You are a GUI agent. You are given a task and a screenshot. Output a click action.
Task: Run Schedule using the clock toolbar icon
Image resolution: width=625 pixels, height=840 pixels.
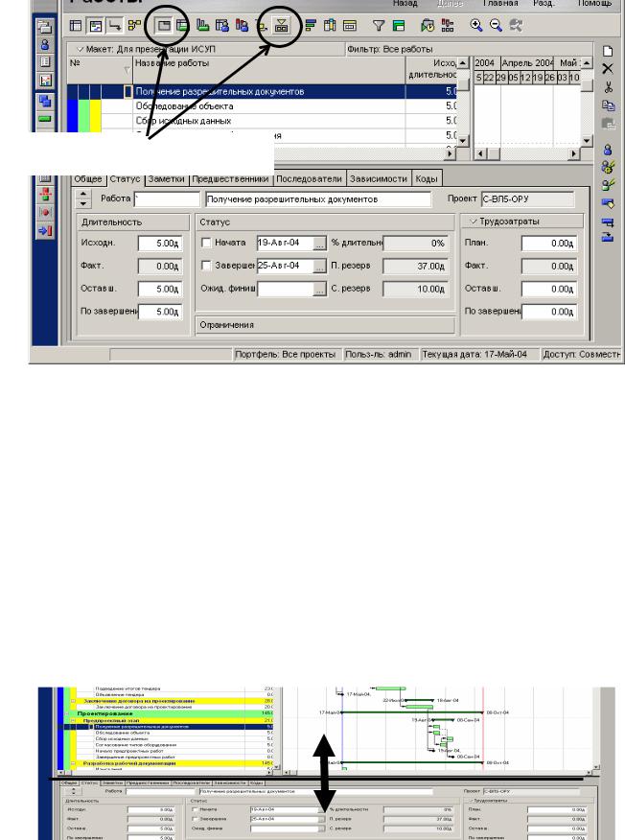(428, 26)
